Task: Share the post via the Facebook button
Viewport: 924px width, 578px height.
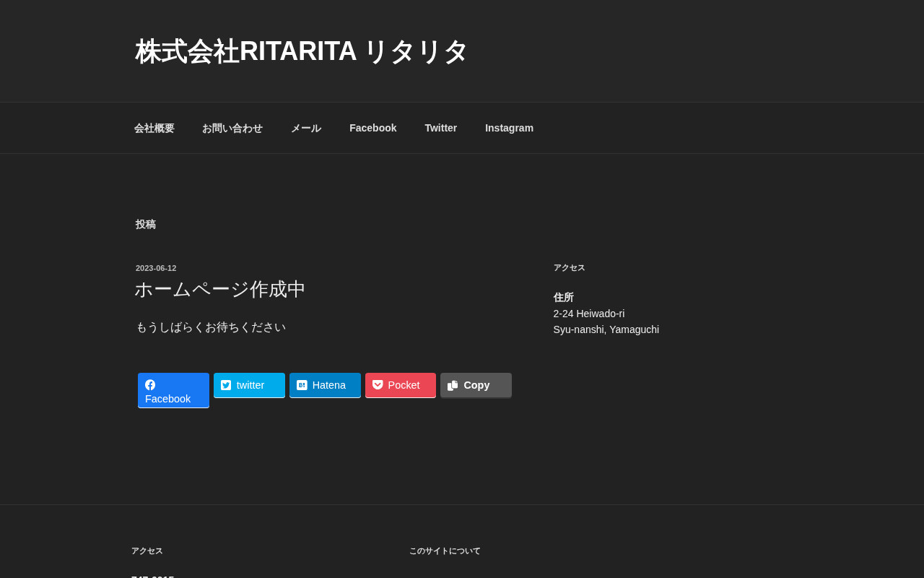Action: 173,390
